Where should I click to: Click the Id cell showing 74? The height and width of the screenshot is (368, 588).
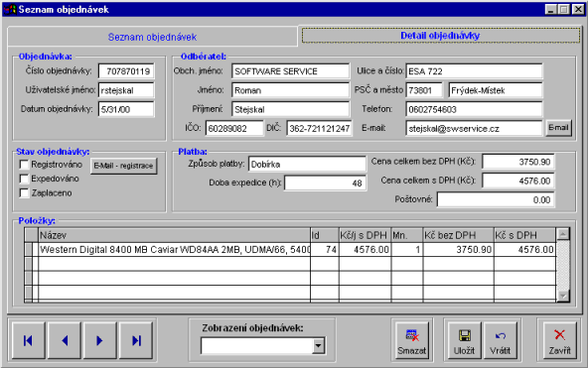pos(325,250)
